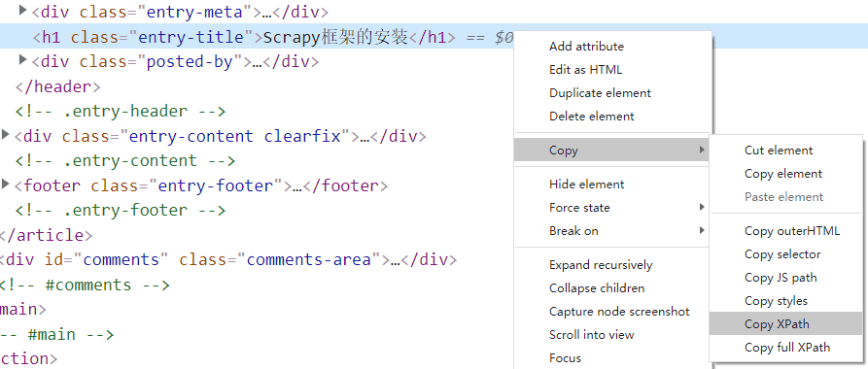The height and width of the screenshot is (369, 868).
Task: Expand the entry-meta div node
Action: (x=22, y=11)
